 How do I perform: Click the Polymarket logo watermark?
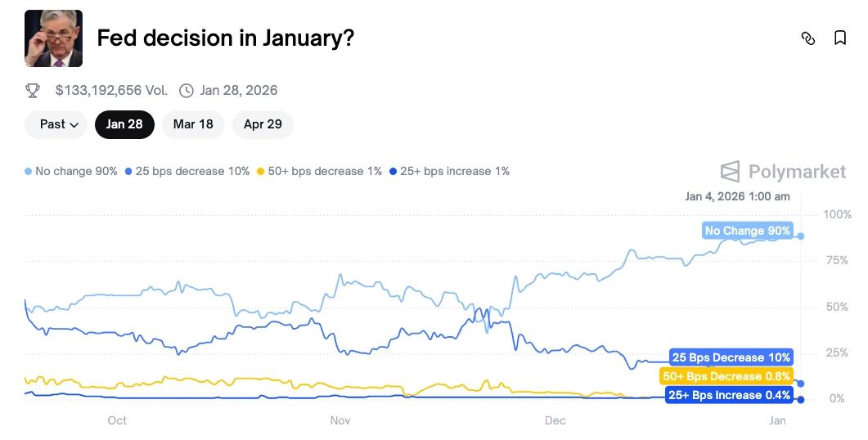(783, 172)
